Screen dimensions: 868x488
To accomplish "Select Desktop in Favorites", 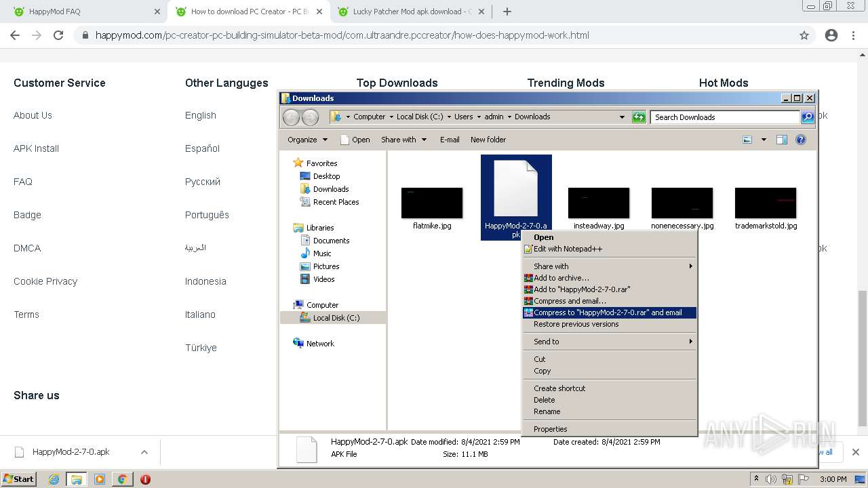I will coord(326,176).
